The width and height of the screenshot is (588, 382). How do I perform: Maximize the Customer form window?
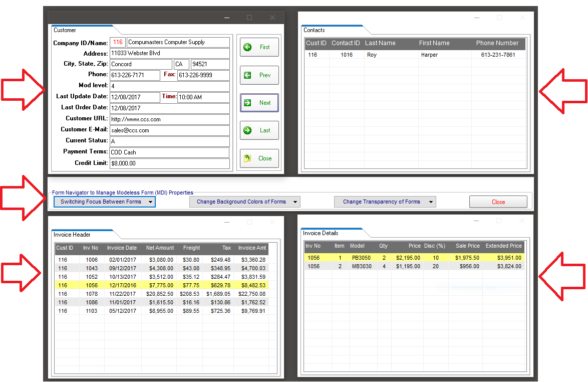(249, 18)
